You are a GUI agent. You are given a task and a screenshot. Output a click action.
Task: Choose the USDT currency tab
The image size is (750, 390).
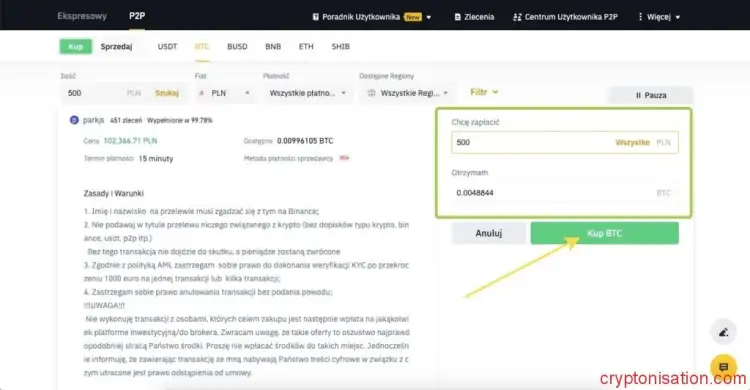coord(167,46)
